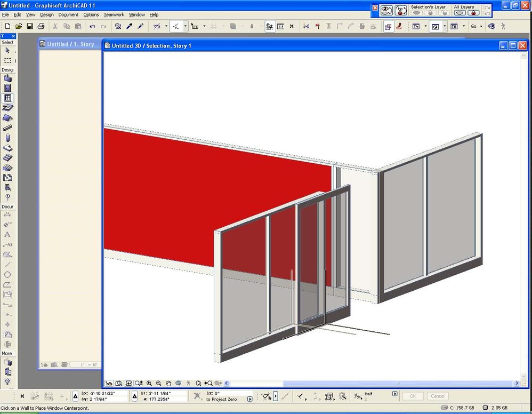Viewport: 532px width, 414px height.
Task: Activate the Pan hand tool
Action: coord(168,383)
